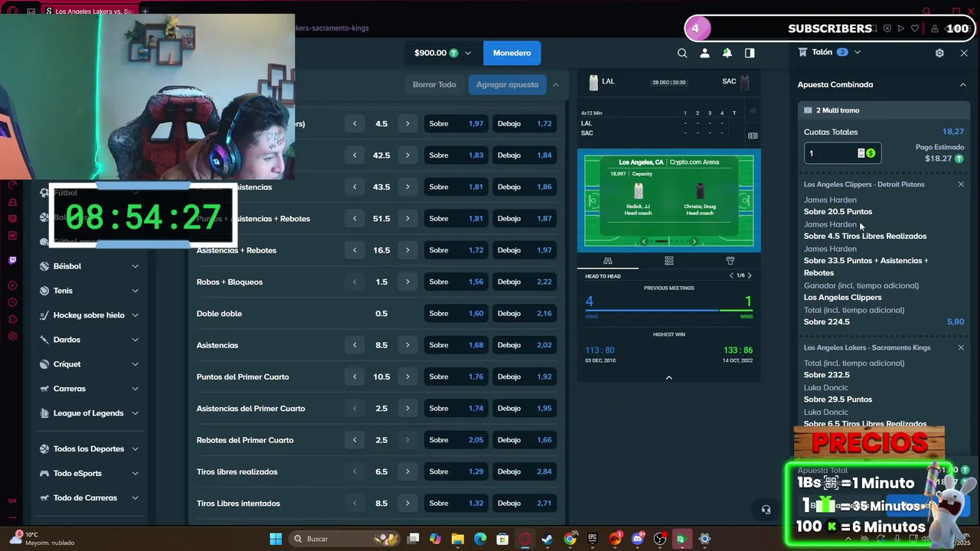The image size is (980, 551).
Task: Select the jersey lineup tab icon
Action: [x=730, y=261]
